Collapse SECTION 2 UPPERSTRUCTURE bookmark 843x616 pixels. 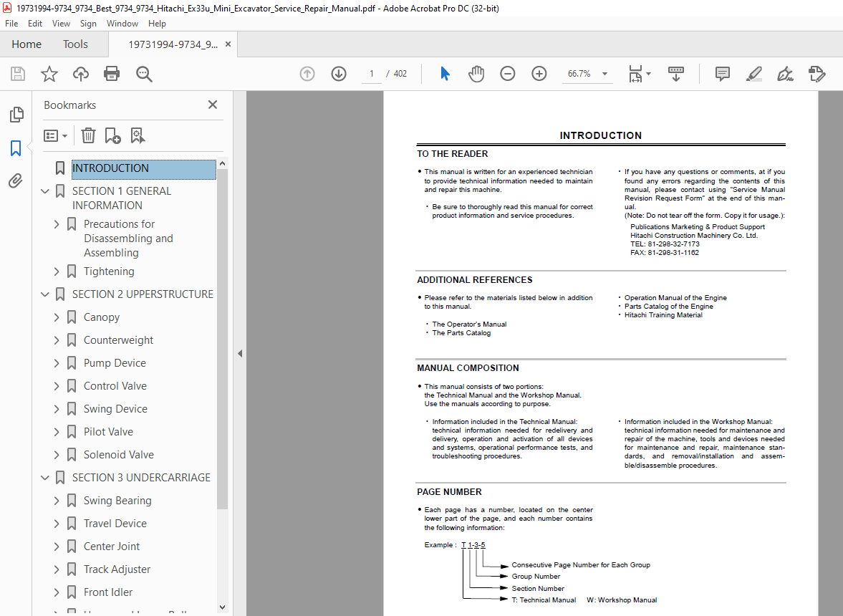[45, 294]
